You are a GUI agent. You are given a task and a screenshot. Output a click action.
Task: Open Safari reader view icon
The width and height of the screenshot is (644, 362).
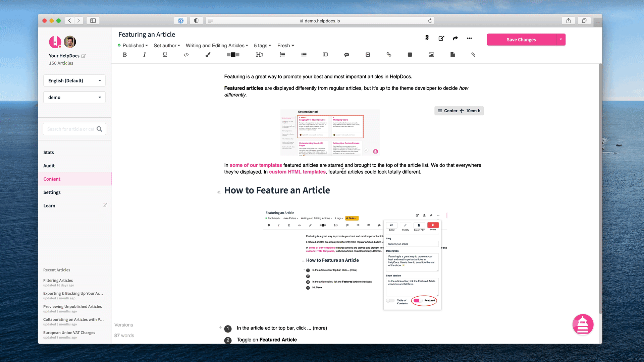(211, 21)
